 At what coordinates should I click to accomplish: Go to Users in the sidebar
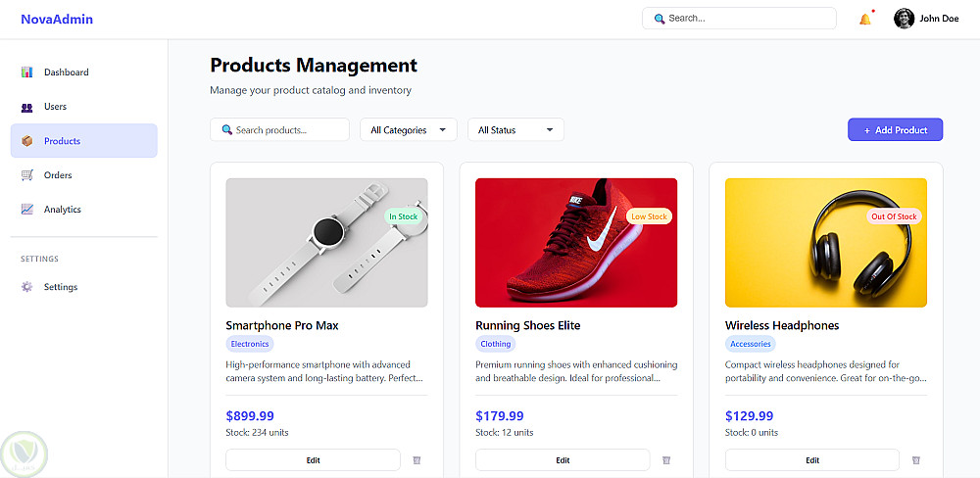pos(55,107)
